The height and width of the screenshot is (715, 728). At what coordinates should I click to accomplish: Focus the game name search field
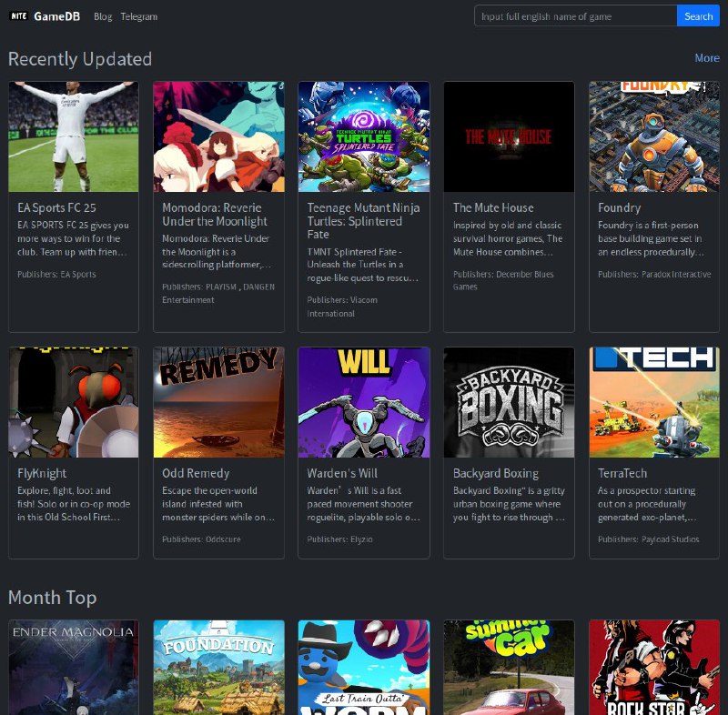coord(575,16)
